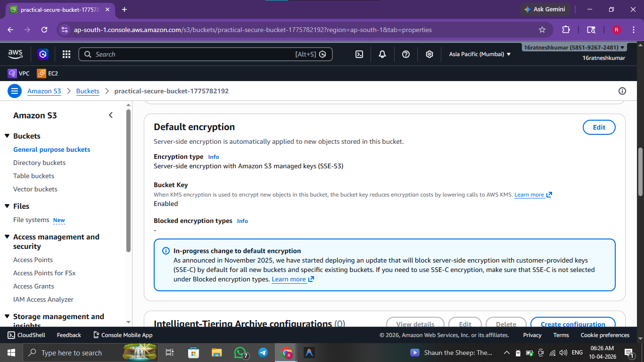
Task: Open CloudShell from the footer bar
Action: tap(26, 335)
